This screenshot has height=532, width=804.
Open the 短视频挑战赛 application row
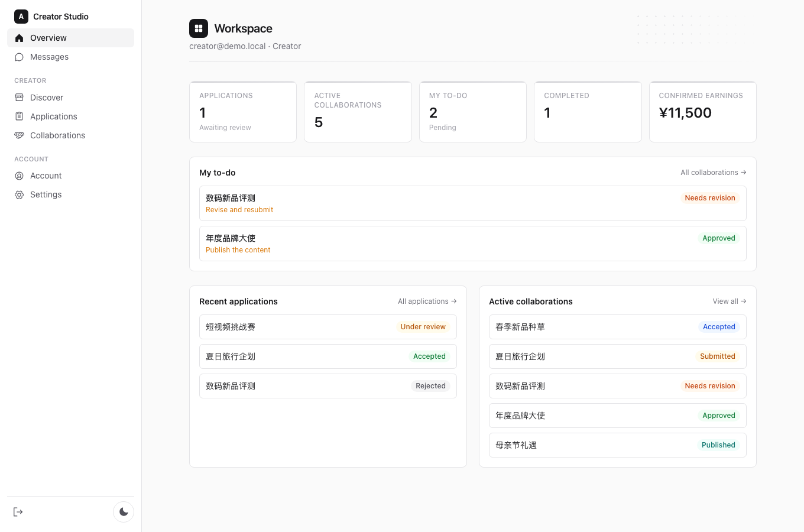pos(328,327)
